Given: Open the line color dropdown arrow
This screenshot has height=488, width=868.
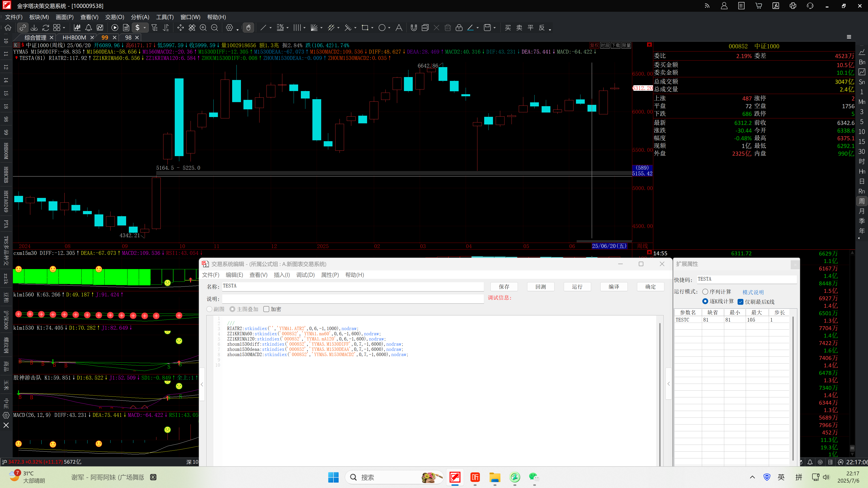Looking at the screenshot, I should (x=477, y=28).
